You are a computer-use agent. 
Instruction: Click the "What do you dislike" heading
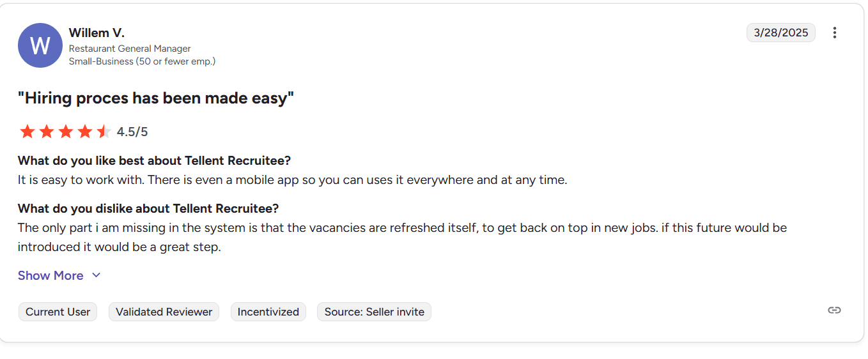(148, 208)
